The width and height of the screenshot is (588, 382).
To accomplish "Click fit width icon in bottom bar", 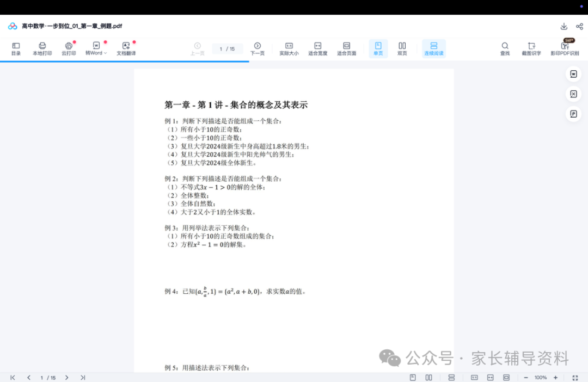I will pos(490,378).
